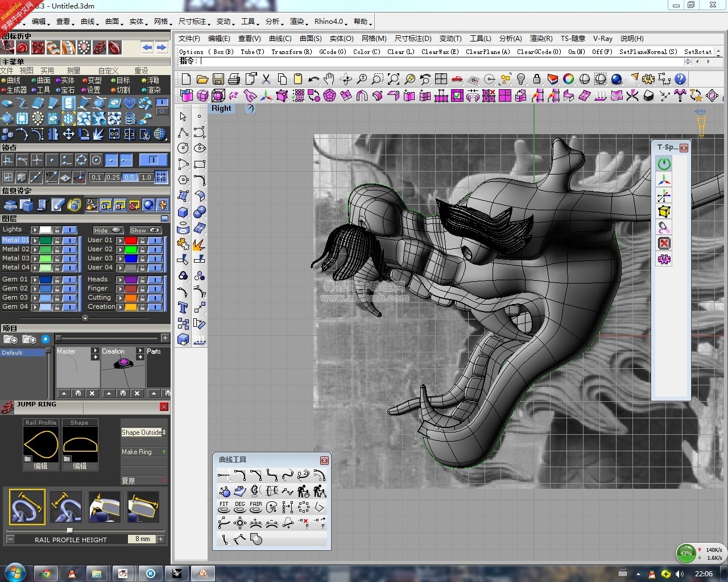The image size is (728, 582).
Task: Expand the Gem 01 layer arrow
Action: (35, 280)
